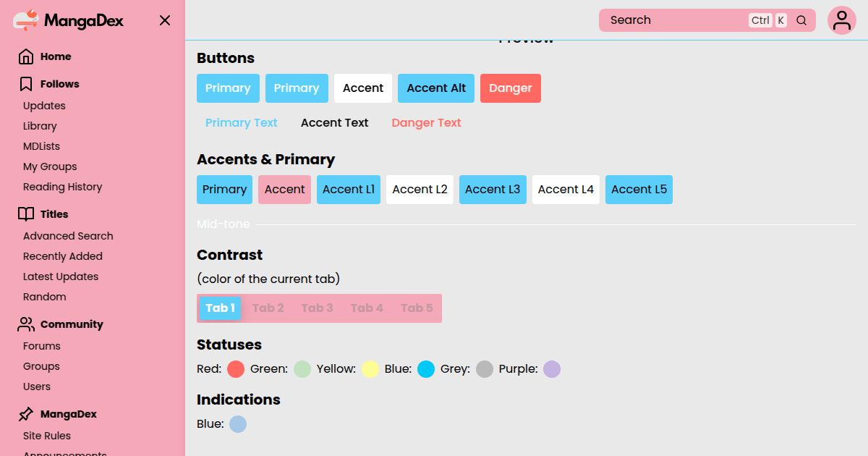Click the Accent L2 swatch
The height and width of the screenshot is (456, 868).
(420, 190)
